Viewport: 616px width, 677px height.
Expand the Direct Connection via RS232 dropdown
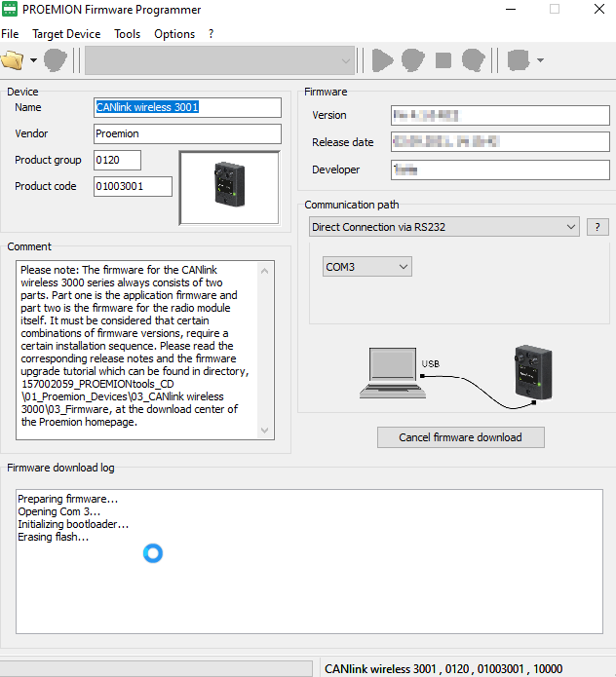[x=444, y=227]
